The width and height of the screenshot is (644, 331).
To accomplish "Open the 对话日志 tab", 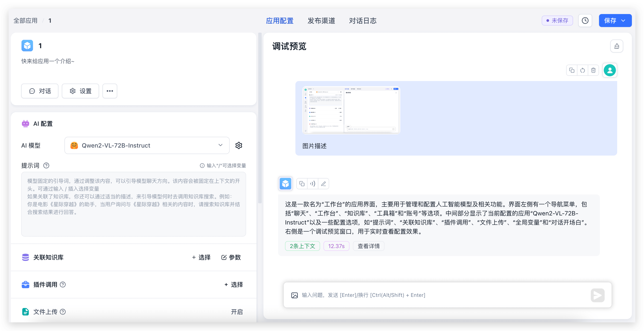I will tap(363, 21).
